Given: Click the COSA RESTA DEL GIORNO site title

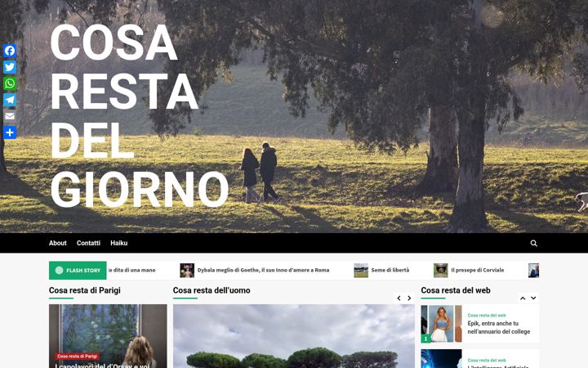Looking at the screenshot, I should [x=140, y=115].
